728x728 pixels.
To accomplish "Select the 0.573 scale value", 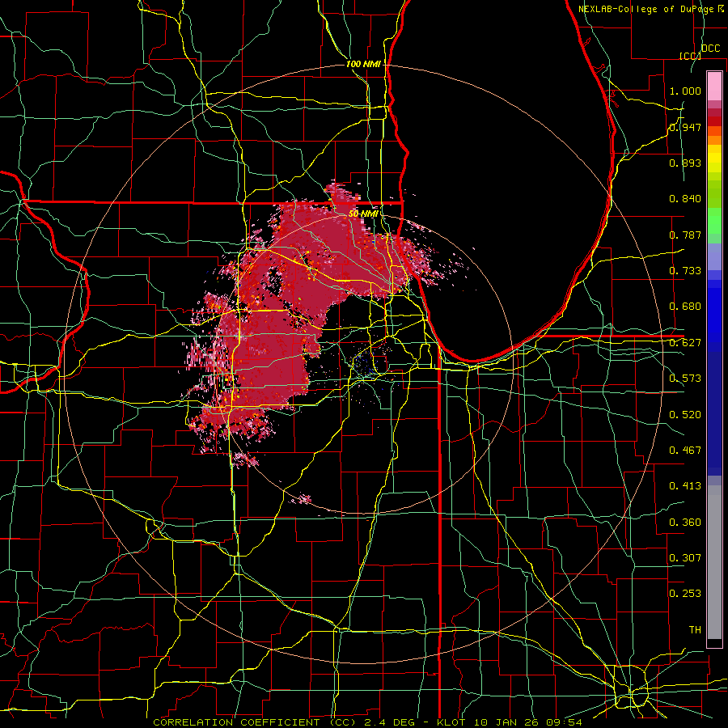I will coord(685,379).
